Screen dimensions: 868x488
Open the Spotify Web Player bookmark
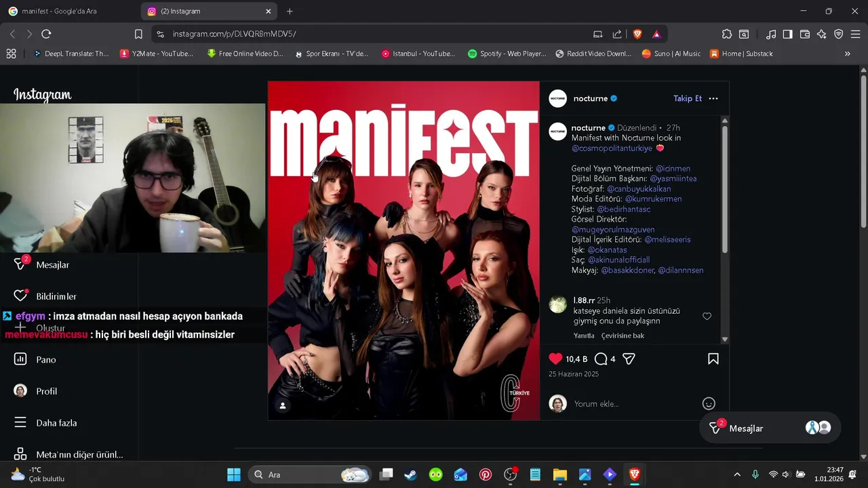point(507,54)
